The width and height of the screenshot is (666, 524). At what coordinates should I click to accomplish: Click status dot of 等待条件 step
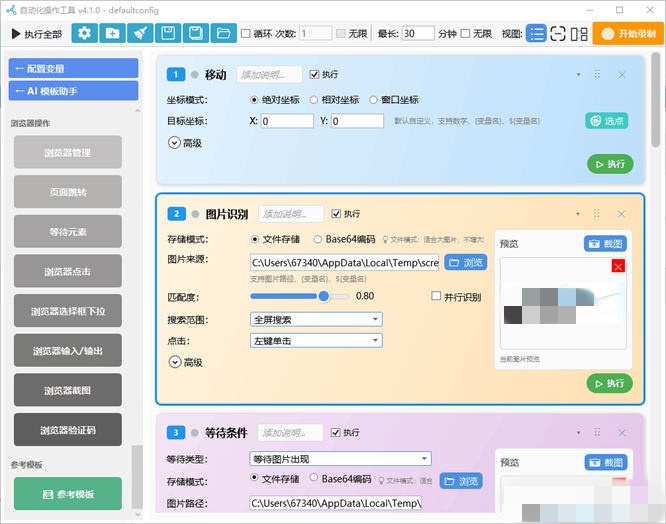tap(195, 433)
